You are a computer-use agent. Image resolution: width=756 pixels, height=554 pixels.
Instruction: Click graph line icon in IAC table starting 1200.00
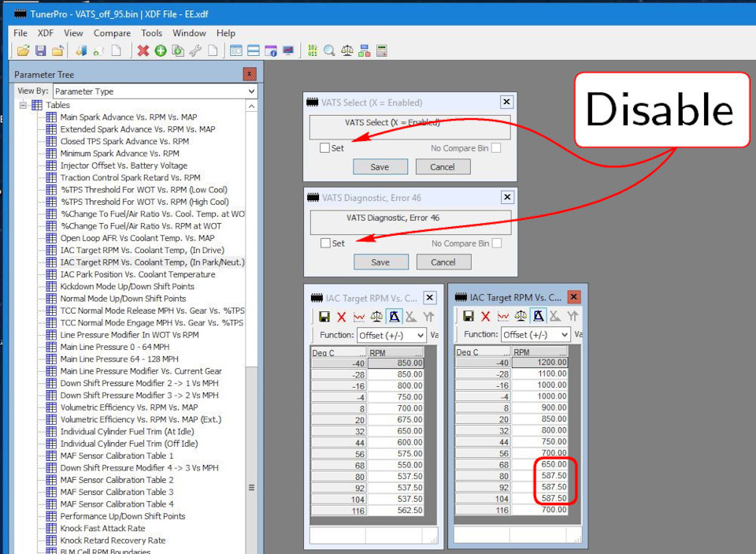pos(503,316)
